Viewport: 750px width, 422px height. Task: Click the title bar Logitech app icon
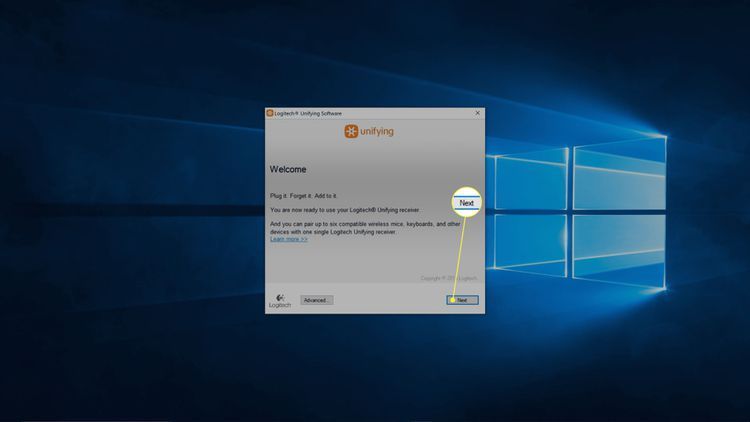[x=270, y=113]
